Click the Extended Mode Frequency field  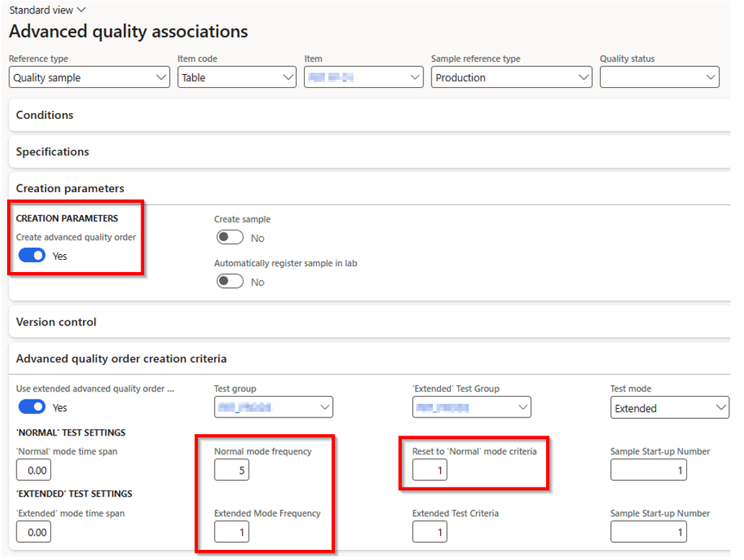(231, 533)
